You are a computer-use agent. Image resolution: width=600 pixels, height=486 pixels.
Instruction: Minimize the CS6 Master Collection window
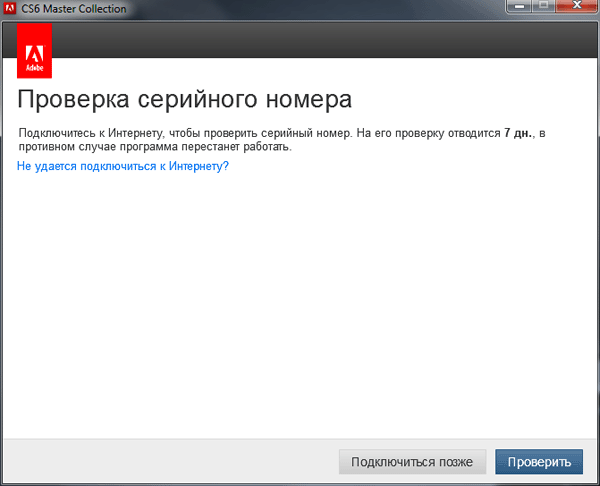[x=518, y=6]
